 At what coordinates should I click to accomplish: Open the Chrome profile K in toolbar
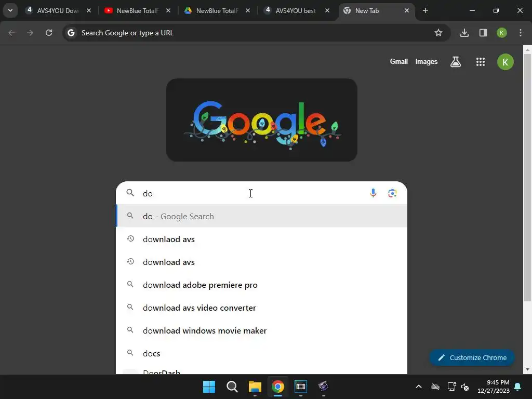[x=501, y=33]
